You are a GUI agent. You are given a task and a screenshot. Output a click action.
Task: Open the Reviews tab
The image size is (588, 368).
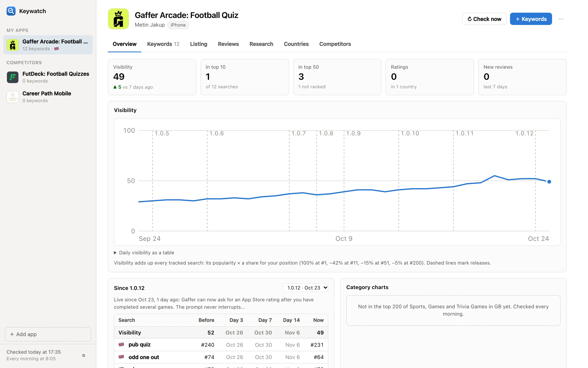point(228,44)
